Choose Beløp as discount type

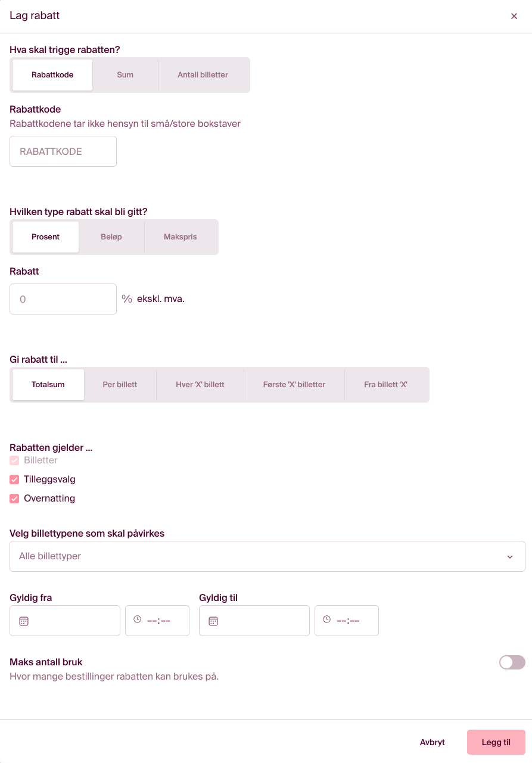111,237
